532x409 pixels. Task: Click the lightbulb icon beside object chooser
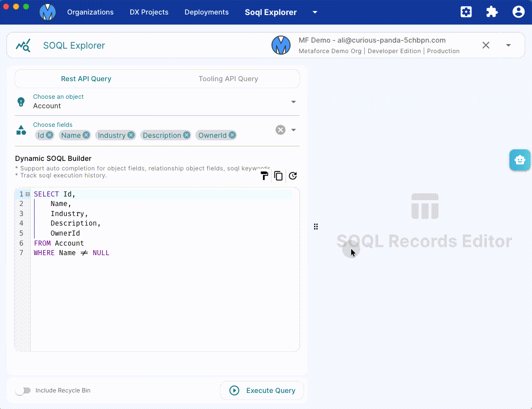point(21,102)
